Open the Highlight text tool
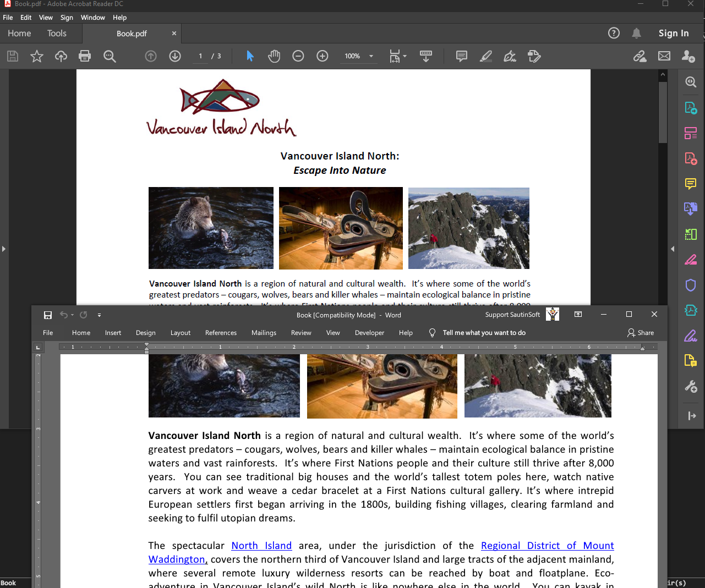 (x=486, y=56)
